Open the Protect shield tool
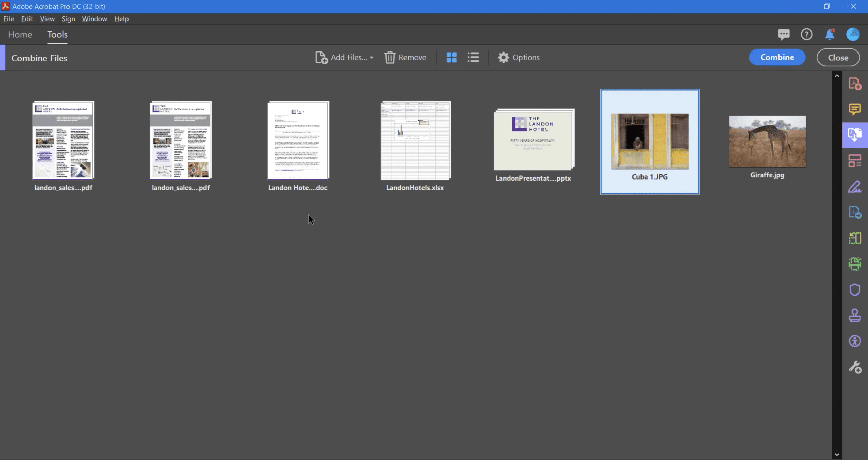Image resolution: width=868 pixels, height=460 pixels. pyautogui.click(x=854, y=290)
